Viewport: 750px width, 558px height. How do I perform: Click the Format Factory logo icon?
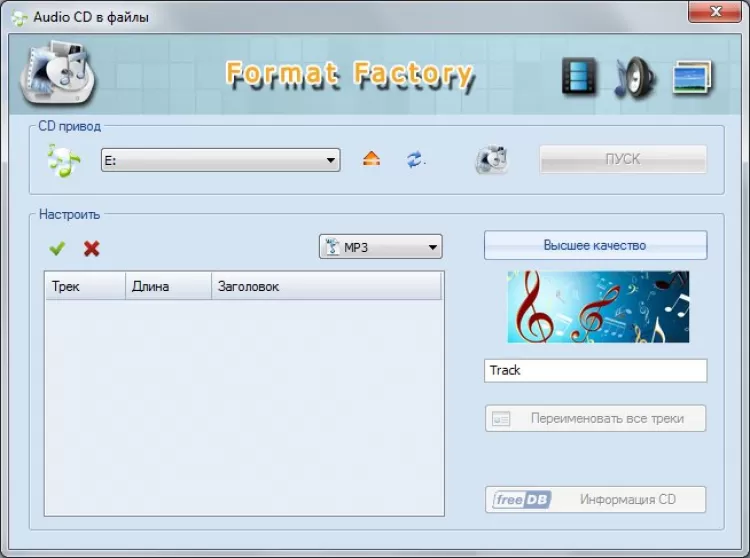point(57,72)
